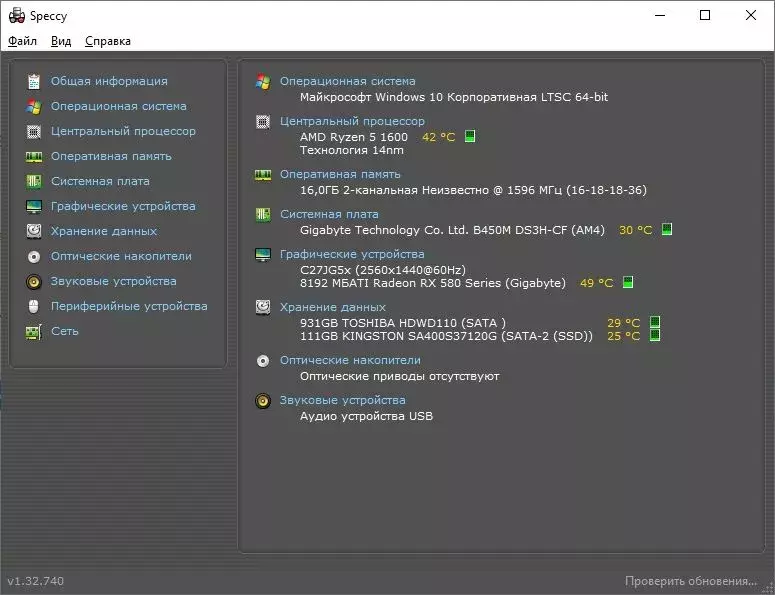
Task: Open the Вид menu
Action: tap(61, 41)
